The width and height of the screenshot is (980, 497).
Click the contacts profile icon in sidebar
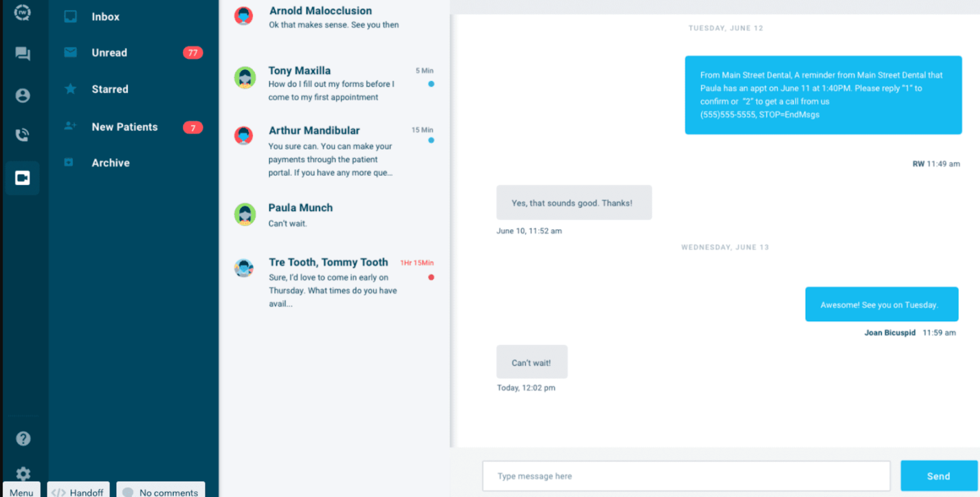pos(23,95)
